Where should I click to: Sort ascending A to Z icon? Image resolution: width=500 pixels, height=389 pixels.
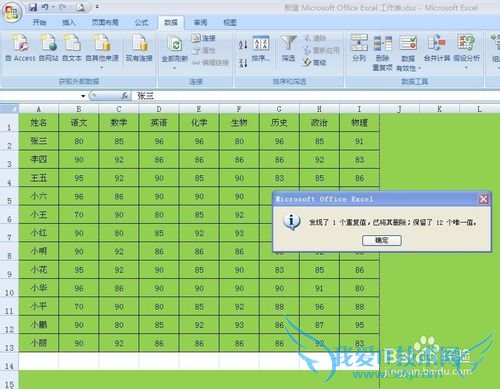click(x=243, y=44)
